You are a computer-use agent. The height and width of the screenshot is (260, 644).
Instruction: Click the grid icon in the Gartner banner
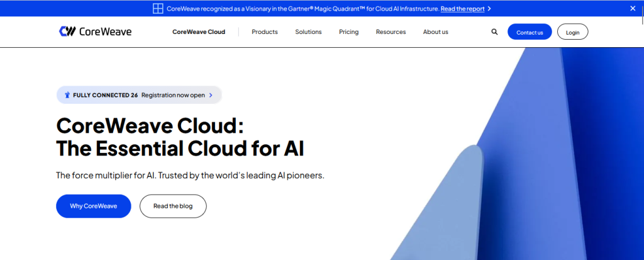click(x=158, y=9)
